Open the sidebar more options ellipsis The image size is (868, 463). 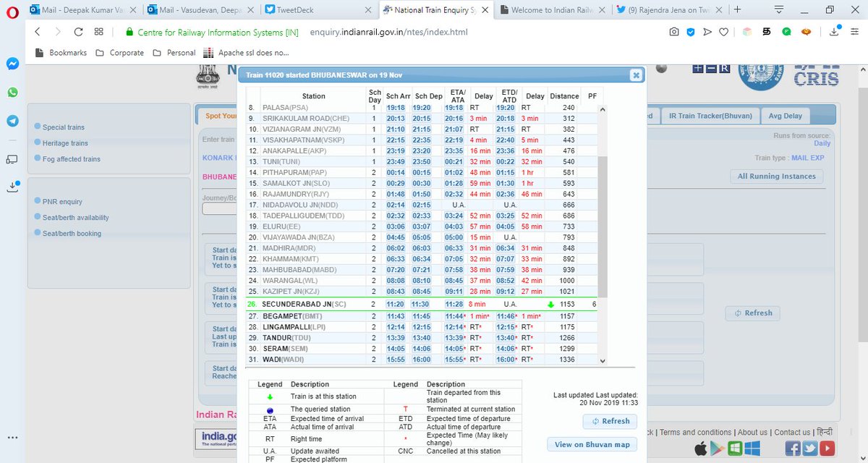pyautogui.click(x=12, y=438)
